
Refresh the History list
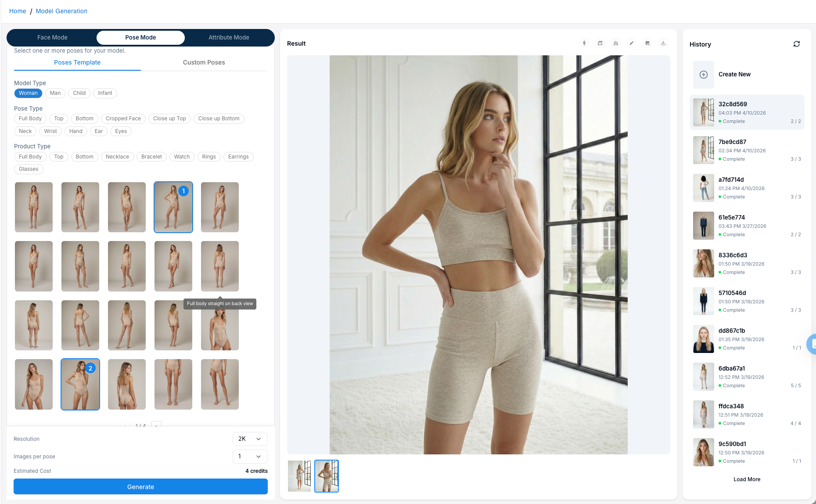click(x=797, y=44)
